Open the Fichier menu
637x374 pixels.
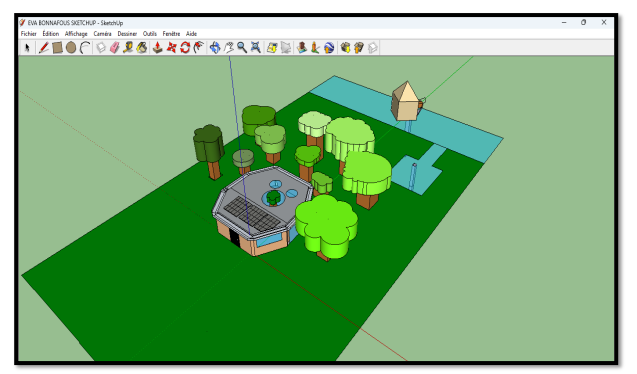pos(28,34)
